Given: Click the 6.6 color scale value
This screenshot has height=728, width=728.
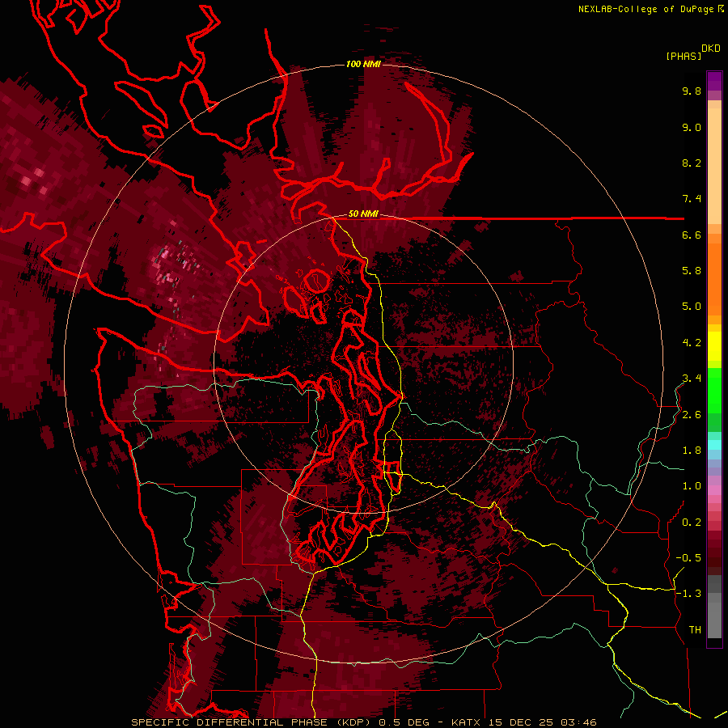Looking at the screenshot, I should pyautogui.click(x=692, y=235).
